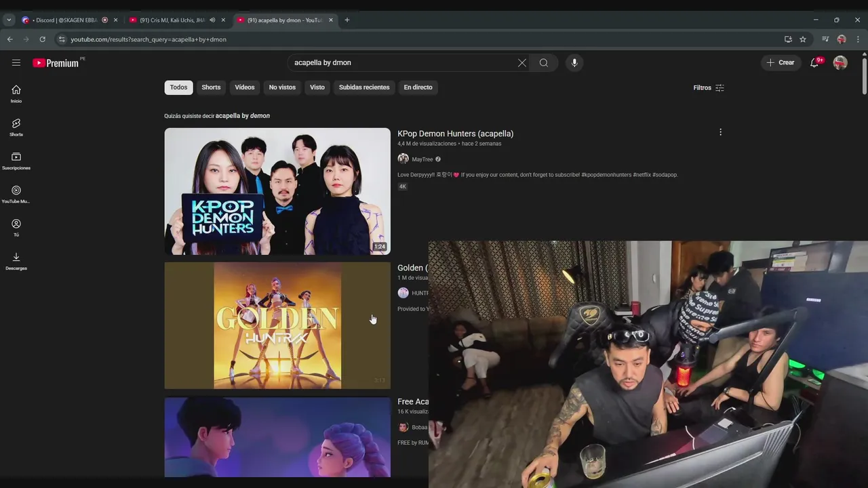The height and width of the screenshot is (488, 868).
Task: Open Inicio in the sidebar
Action: pyautogui.click(x=16, y=94)
